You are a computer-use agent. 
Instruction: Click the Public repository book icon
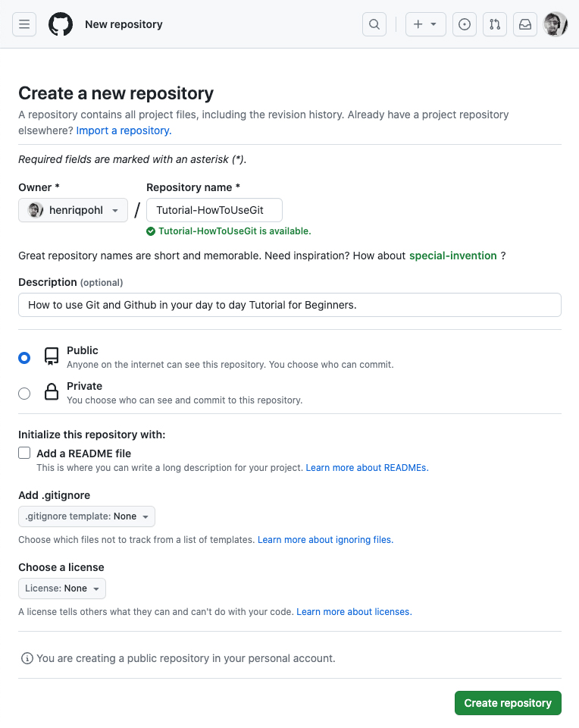(52, 356)
